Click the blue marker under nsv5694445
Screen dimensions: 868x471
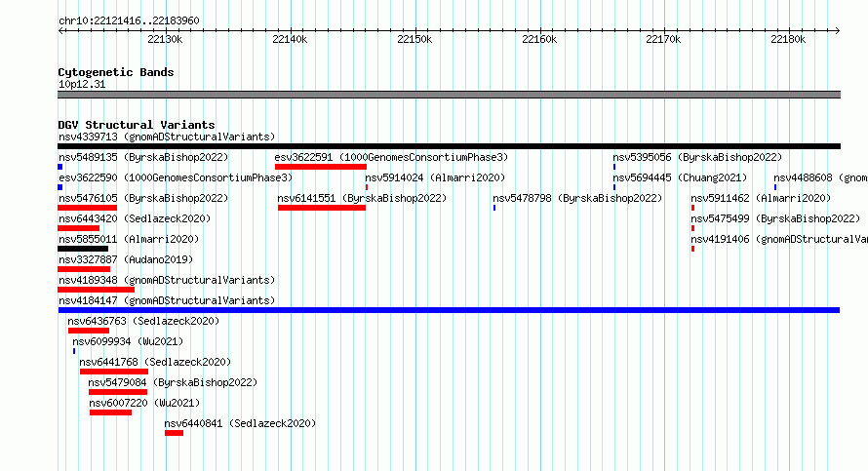(x=614, y=187)
